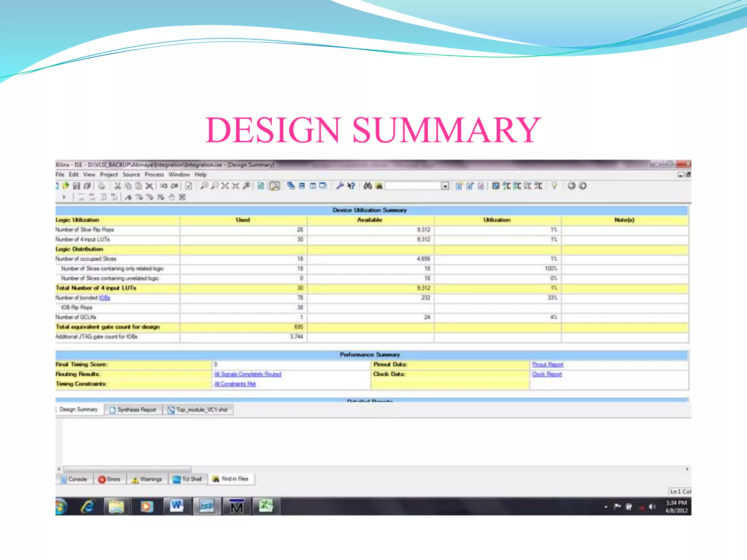
Task: Click the Redo arrow icon
Action: 174,186
